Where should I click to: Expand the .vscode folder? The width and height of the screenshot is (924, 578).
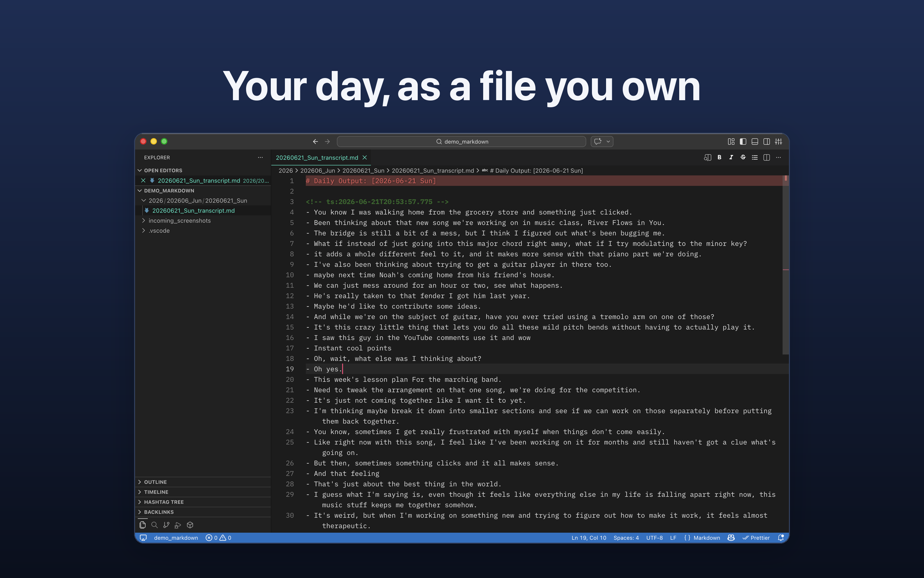pos(159,231)
